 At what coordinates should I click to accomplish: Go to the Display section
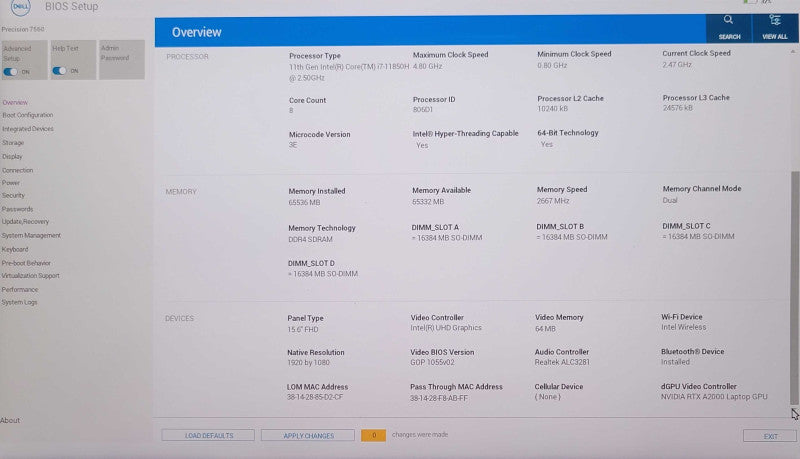(x=12, y=157)
